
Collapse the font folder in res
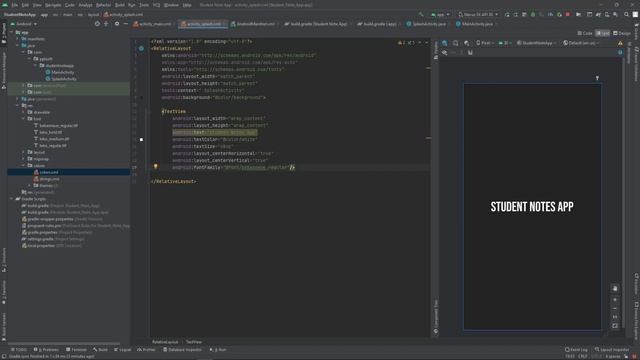click(24, 119)
